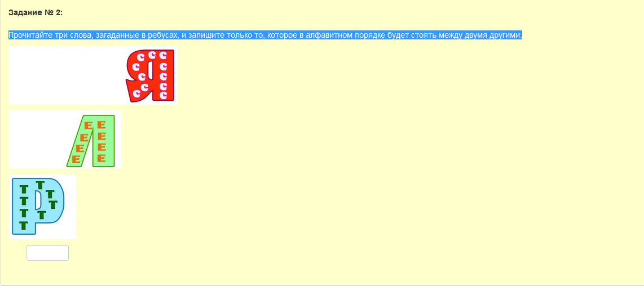The image size is (644, 286).
Task: Click the empty answer input box
Action: click(x=47, y=253)
